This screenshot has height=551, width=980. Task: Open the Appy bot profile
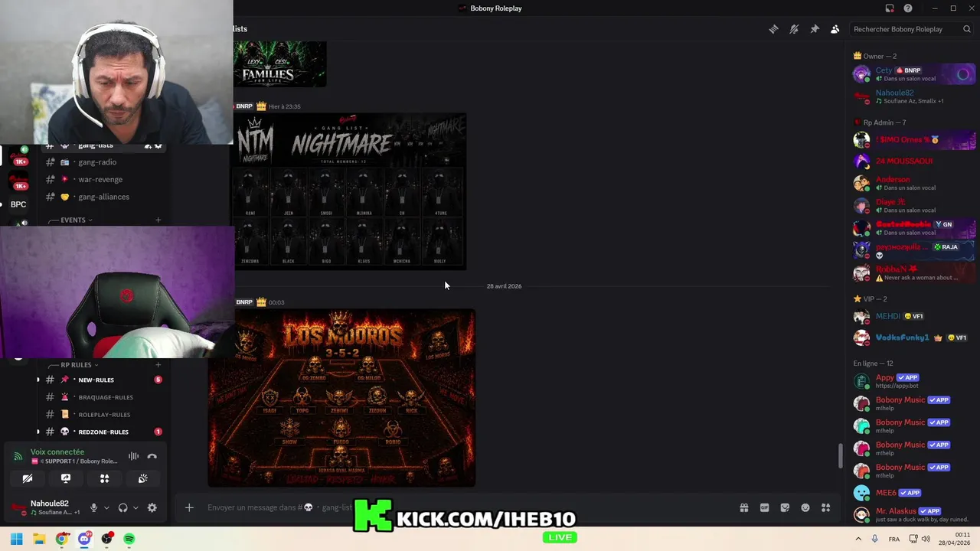tap(914, 381)
